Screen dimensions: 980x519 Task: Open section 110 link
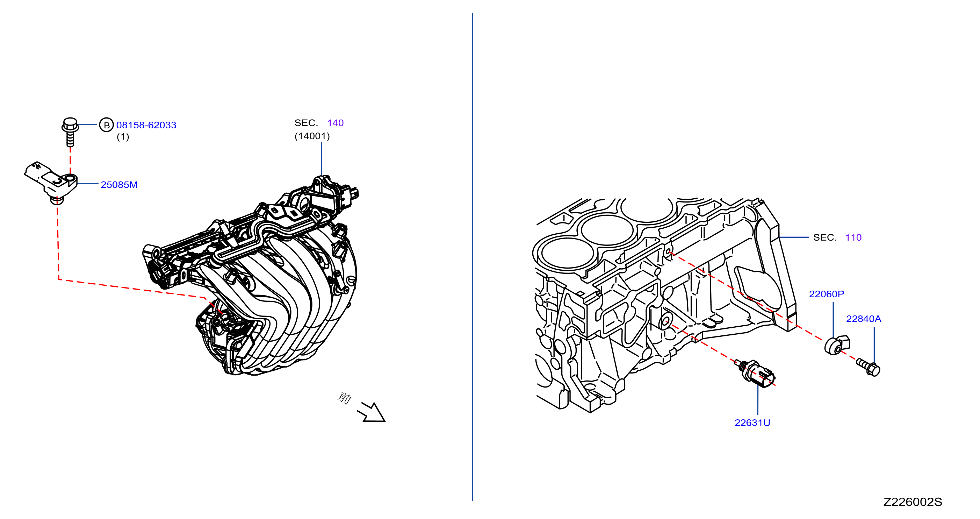(853, 237)
